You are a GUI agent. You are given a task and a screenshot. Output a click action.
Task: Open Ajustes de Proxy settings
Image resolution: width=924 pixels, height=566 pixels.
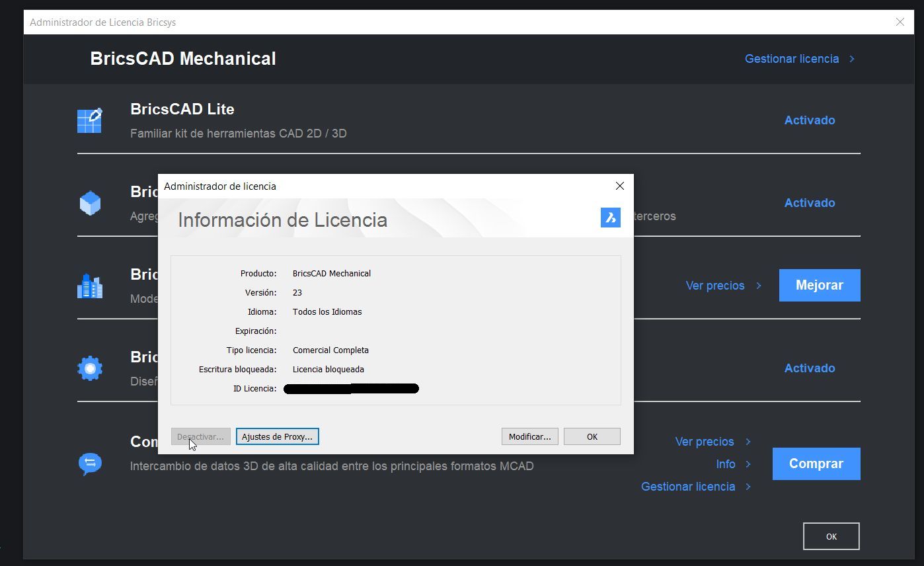[x=277, y=436]
